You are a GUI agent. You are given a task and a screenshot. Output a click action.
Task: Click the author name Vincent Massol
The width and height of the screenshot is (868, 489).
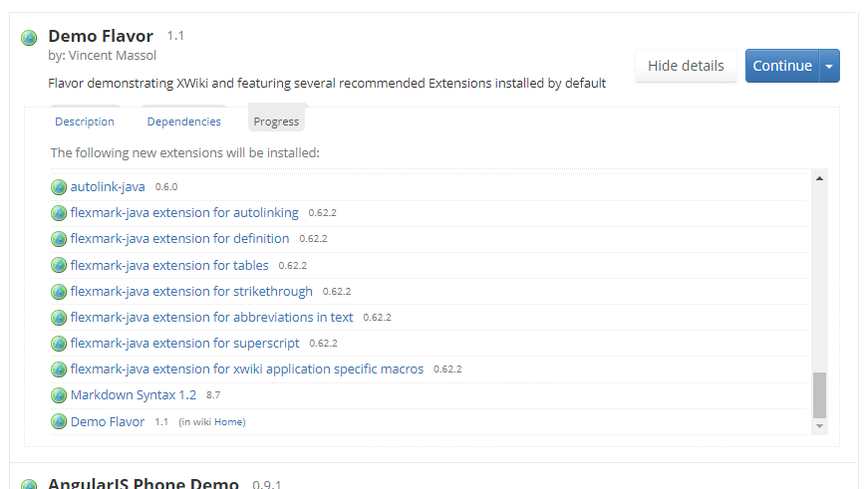click(x=113, y=56)
